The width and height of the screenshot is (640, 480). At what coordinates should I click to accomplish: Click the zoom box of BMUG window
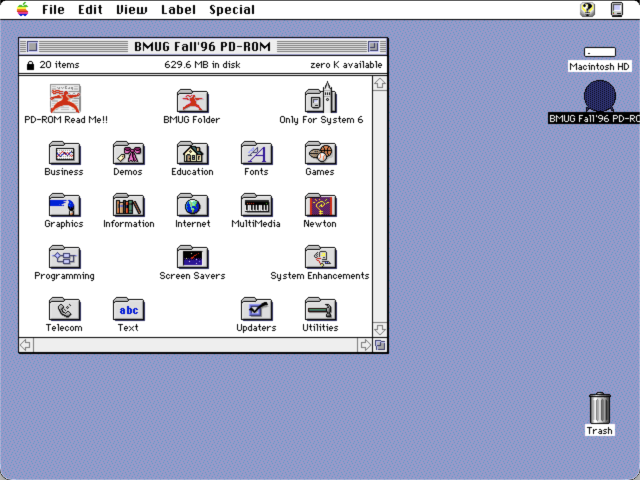point(373,47)
